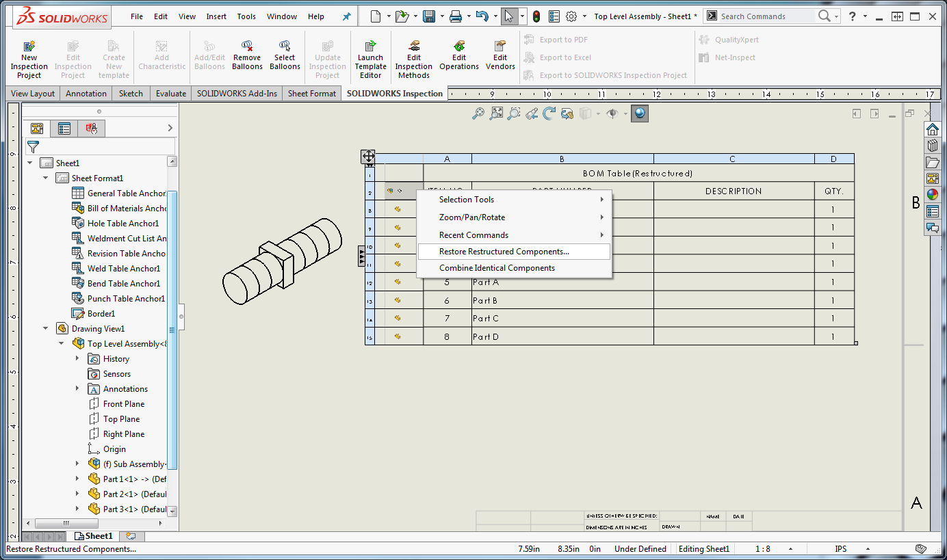Image resolution: width=947 pixels, height=560 pixels.
Task: Open the FeatureManager design tree tab
Action: [x=37, y=128]
